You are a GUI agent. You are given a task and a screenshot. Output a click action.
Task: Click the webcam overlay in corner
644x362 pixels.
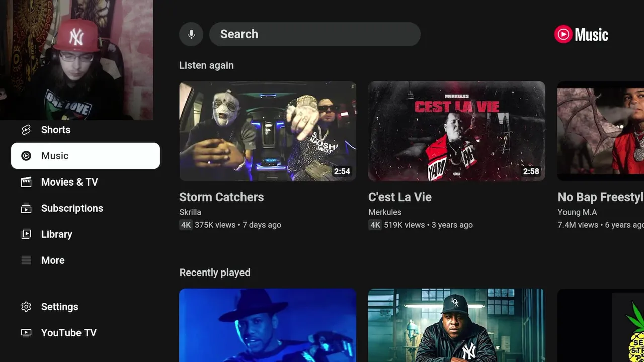pyautogui.click(x=76, y=60)
